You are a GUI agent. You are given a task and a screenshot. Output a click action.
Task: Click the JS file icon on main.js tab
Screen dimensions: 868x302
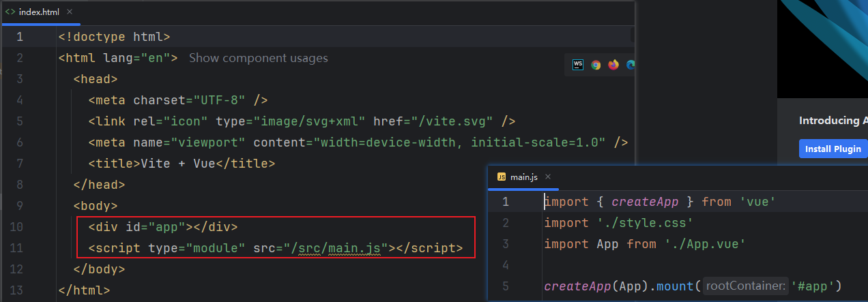pos(502,177)
